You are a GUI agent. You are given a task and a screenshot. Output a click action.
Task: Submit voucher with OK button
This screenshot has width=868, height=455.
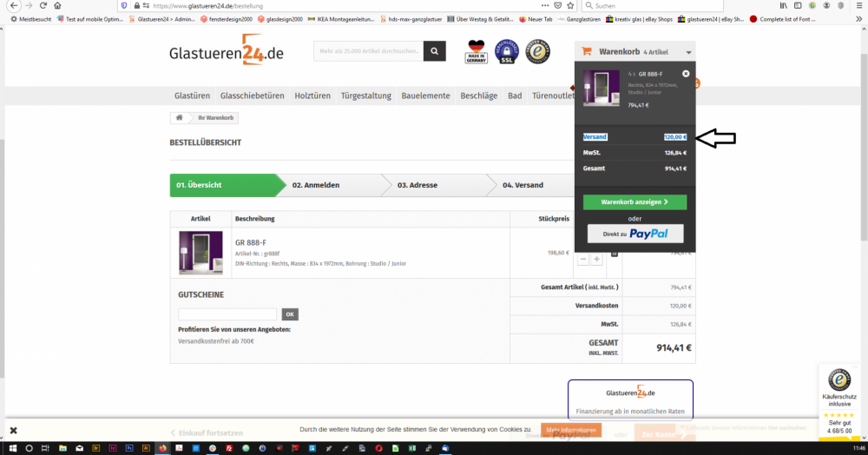point(290,314)
